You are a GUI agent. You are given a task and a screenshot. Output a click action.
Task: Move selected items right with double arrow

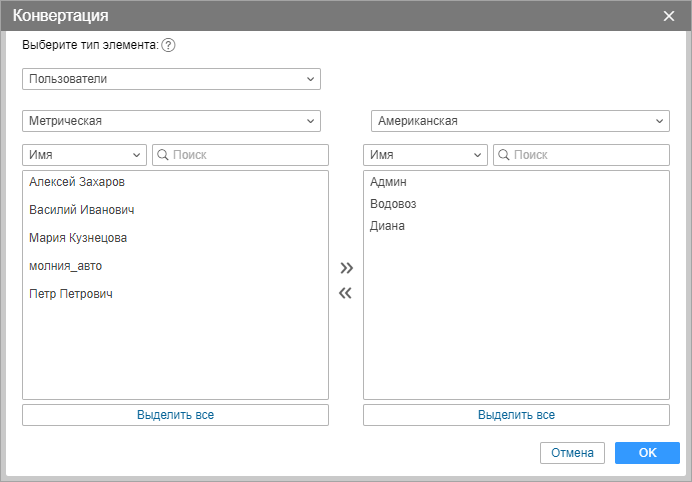point(346,268)
